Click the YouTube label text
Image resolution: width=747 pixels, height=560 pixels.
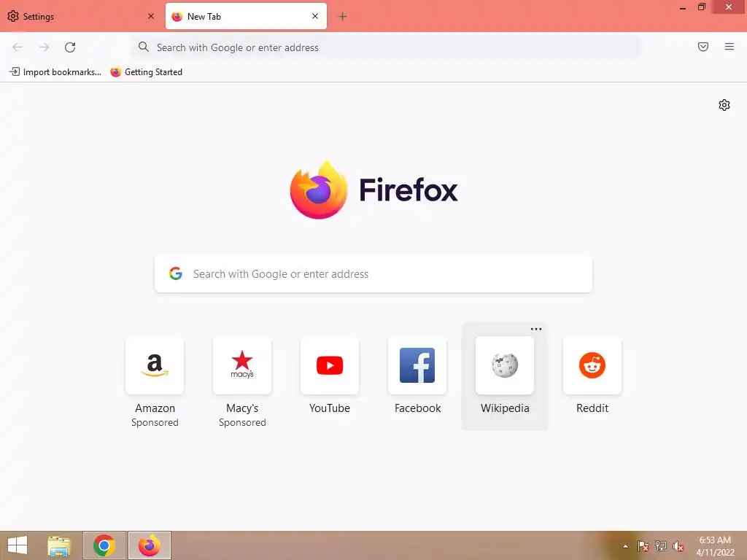pos(330,408)
